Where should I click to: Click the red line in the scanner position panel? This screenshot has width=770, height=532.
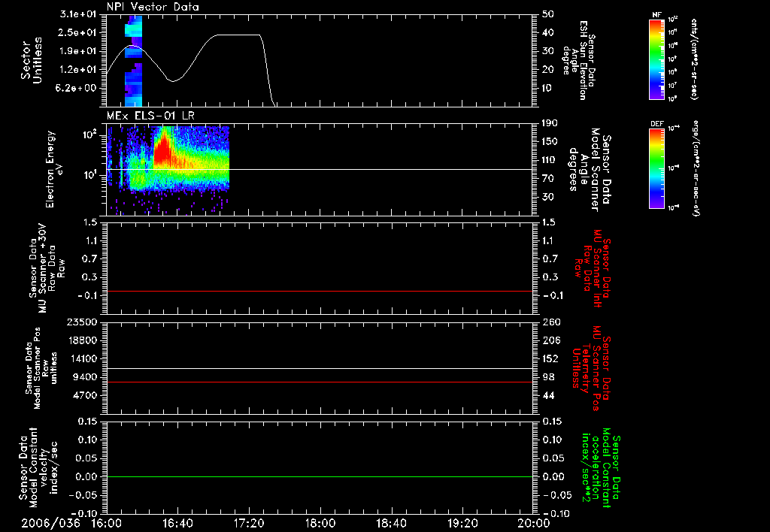(x=320, y=382)
